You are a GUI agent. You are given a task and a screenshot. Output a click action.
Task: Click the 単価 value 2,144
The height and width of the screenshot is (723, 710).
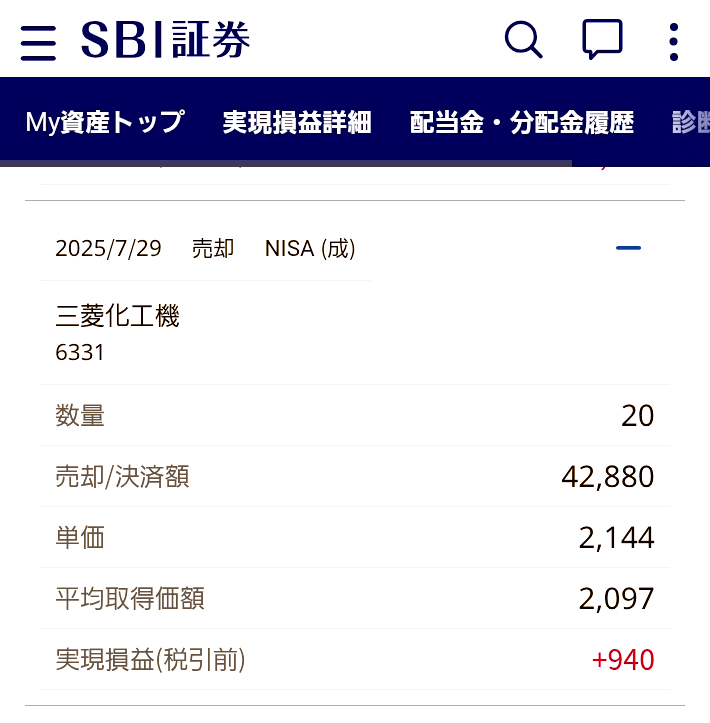tap(616, 538)
